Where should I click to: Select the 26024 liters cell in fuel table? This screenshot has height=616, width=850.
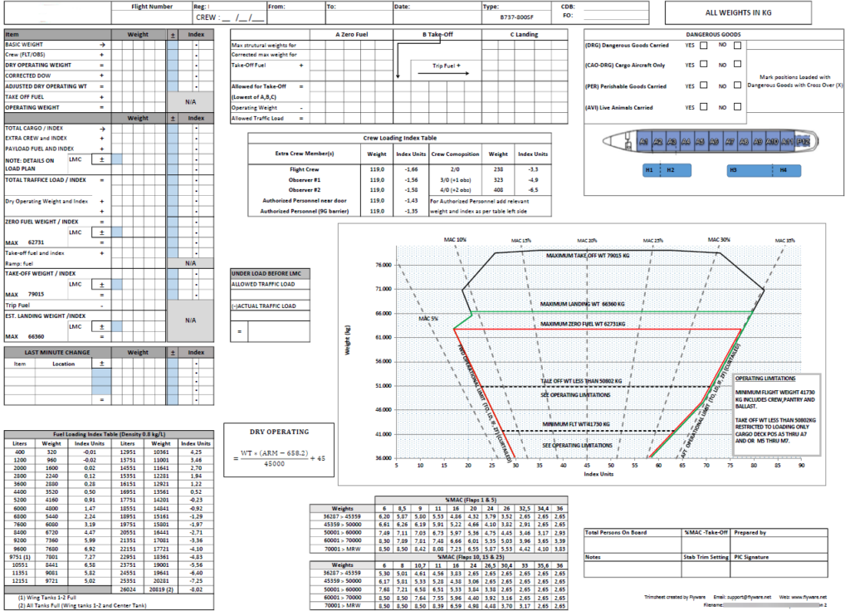point(128,589)
